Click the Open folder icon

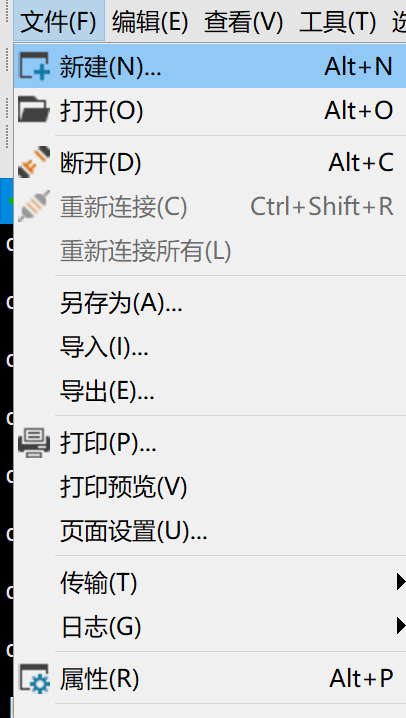34,109
